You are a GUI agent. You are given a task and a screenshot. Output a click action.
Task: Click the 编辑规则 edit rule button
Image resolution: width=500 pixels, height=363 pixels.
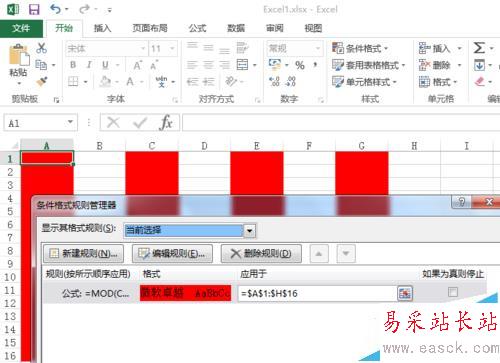172,254
